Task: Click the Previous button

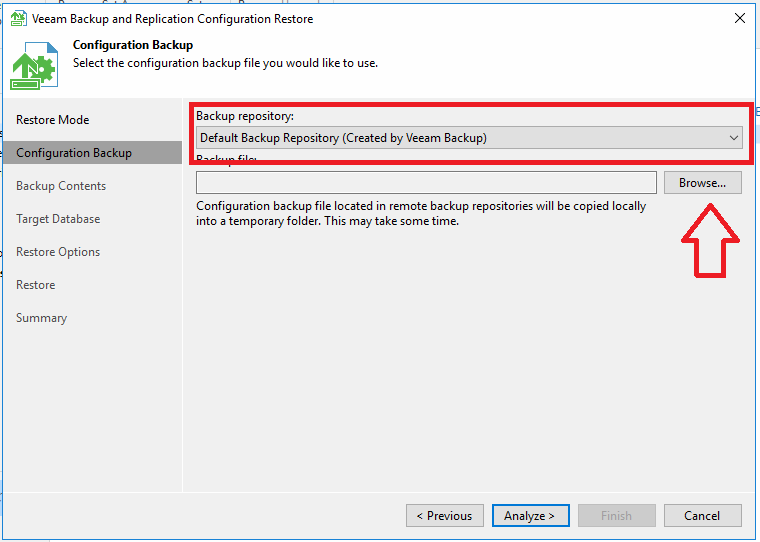Action: click(x=444, y=515)
